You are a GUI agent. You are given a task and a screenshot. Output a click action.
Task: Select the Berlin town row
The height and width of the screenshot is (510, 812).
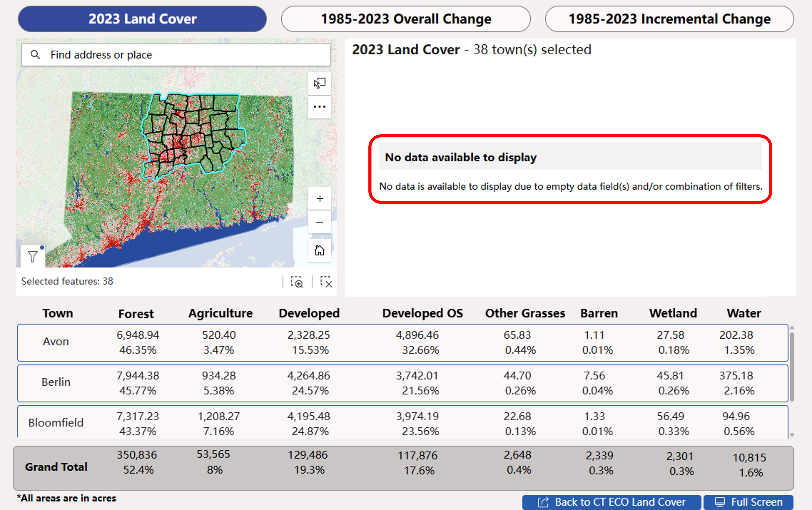(x=403, y=383)
